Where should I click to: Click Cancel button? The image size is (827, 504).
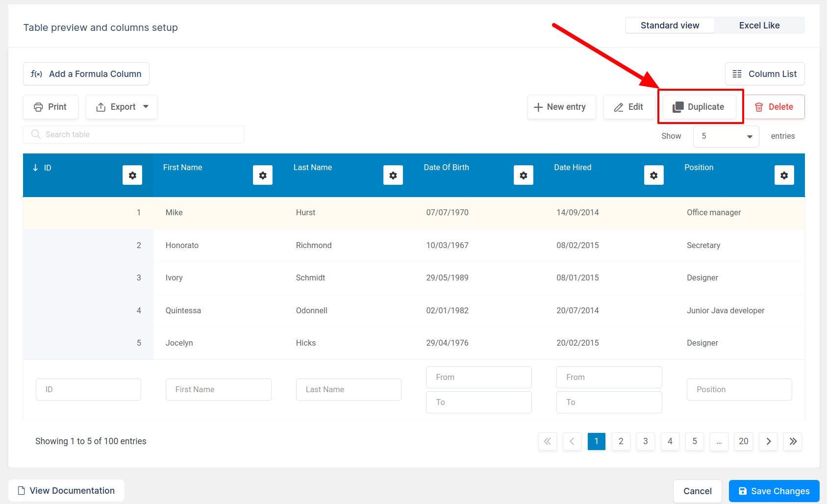(698, 491)
